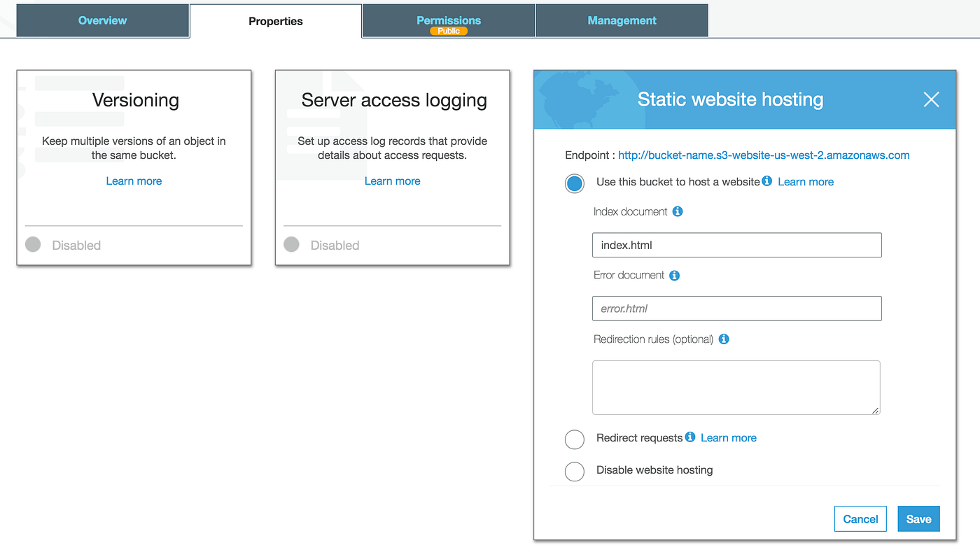The height and width of the screenshot is (552, 980).
Task: Click info icon beside Error document
Action: (x=675, y=276)
